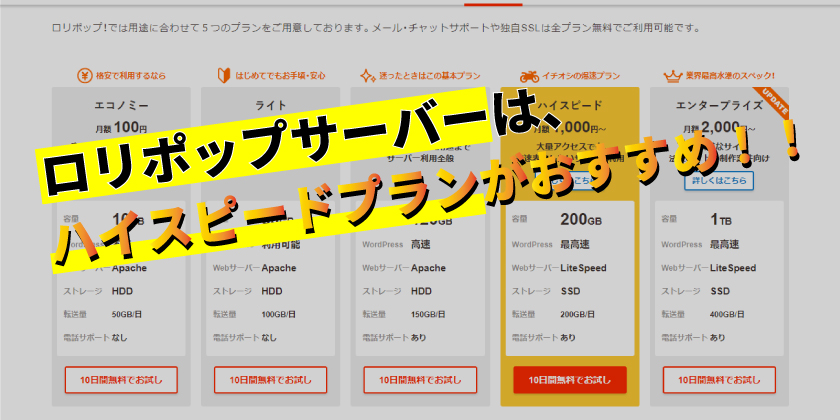
Task: Start 10-day free trial for ライト plan
Action: pyautogui.click(x=271, y=380)
